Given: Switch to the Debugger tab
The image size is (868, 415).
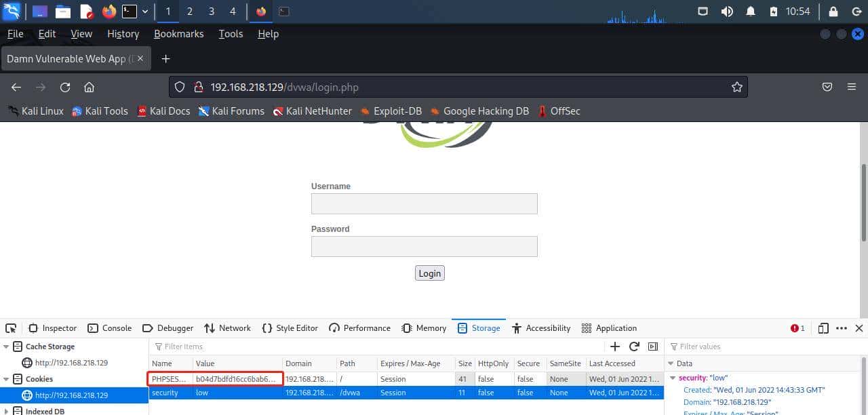Looking at the screenshot, I should (167, 328).
